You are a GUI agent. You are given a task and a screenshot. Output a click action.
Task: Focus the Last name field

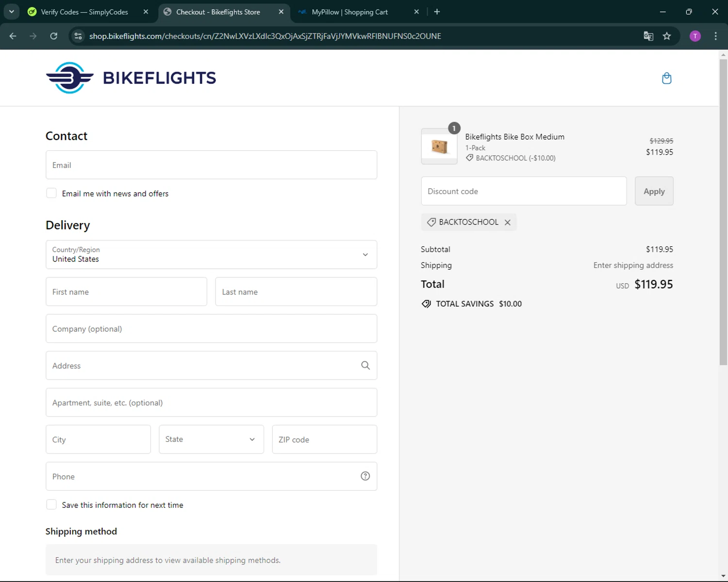coord(296,291)
